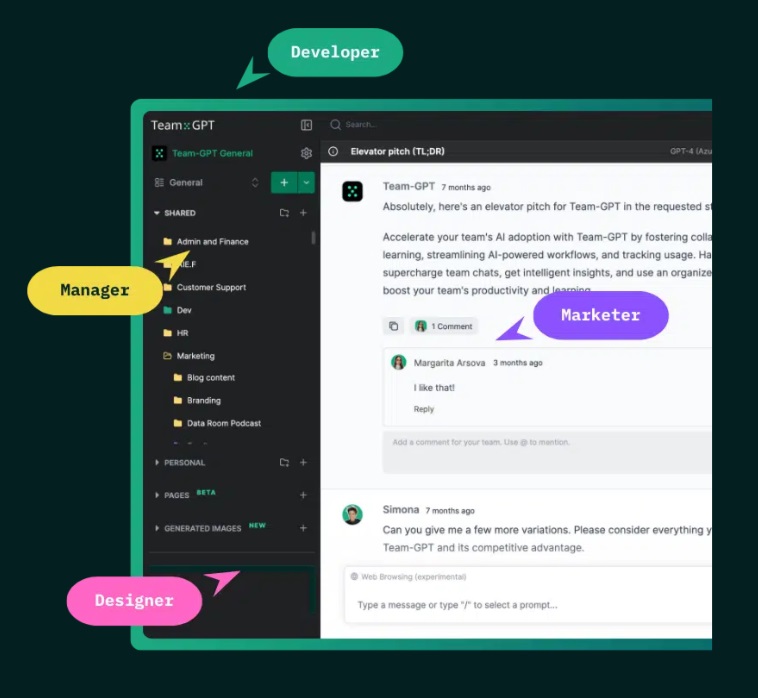Add a new page with plus icon

[303, 495]
